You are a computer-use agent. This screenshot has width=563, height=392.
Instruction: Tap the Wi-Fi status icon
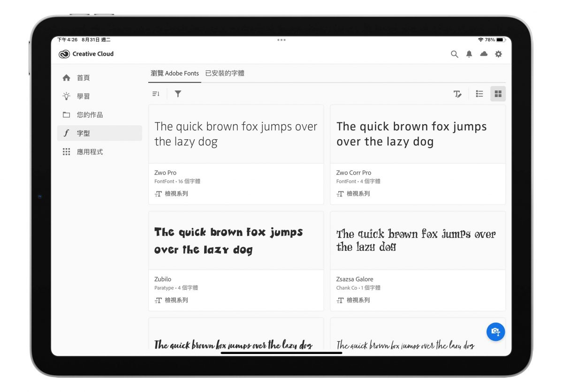(480, 40)
